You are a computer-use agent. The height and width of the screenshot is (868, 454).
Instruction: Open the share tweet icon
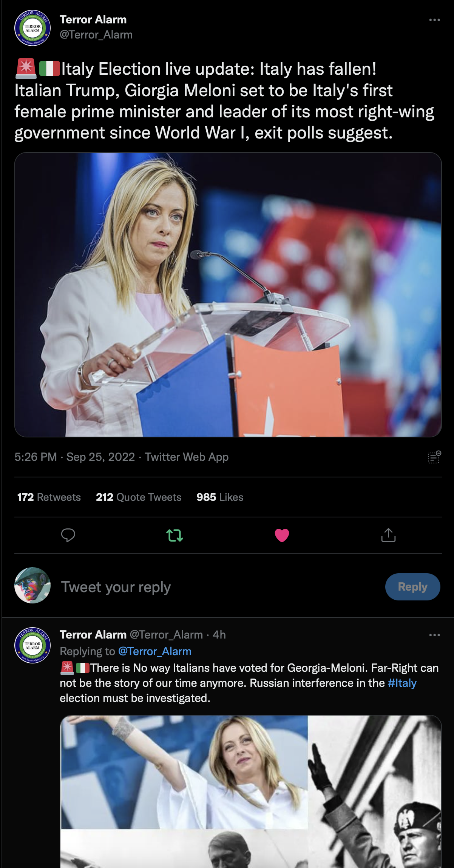(388, 535)
